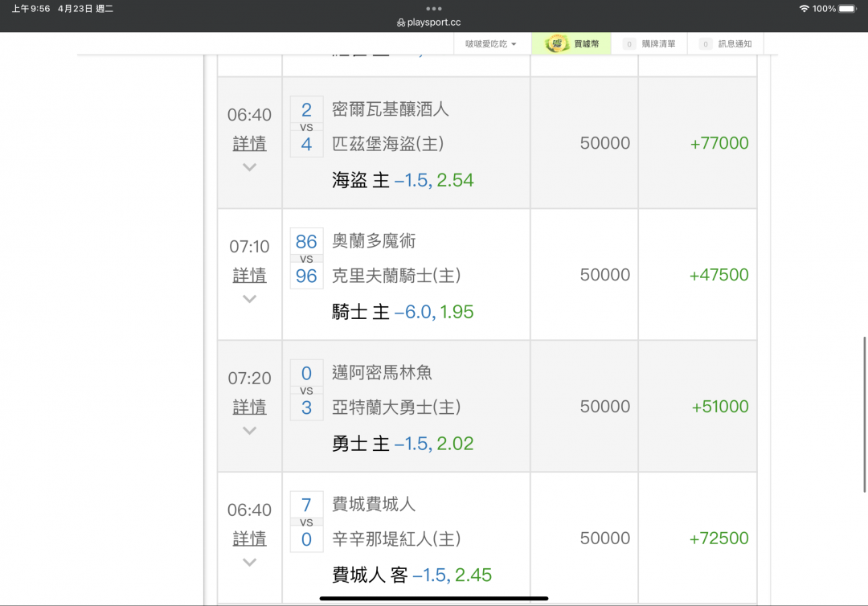Open 詳情 for the 釀酒人 vs 海盜 game

250,144
